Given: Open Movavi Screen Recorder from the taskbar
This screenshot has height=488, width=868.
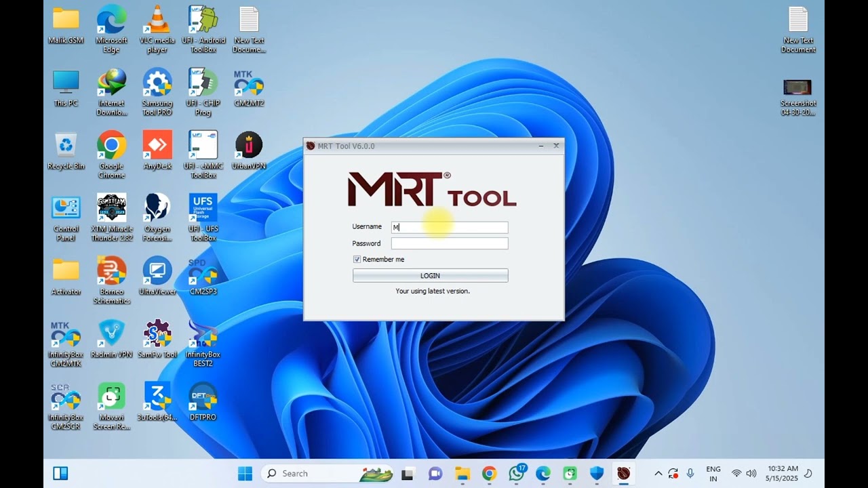Looking at the screenshot, I should click(570, 473).
